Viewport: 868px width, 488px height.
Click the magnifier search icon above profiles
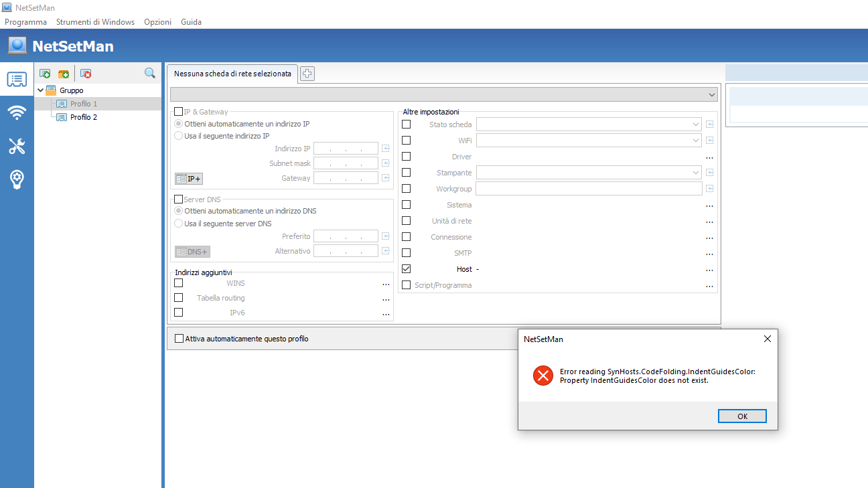pos(150,73)
